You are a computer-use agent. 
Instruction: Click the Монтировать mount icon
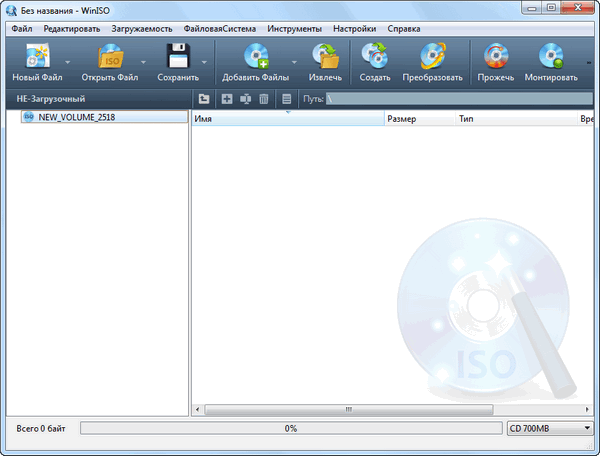click(x=551, y=57)
